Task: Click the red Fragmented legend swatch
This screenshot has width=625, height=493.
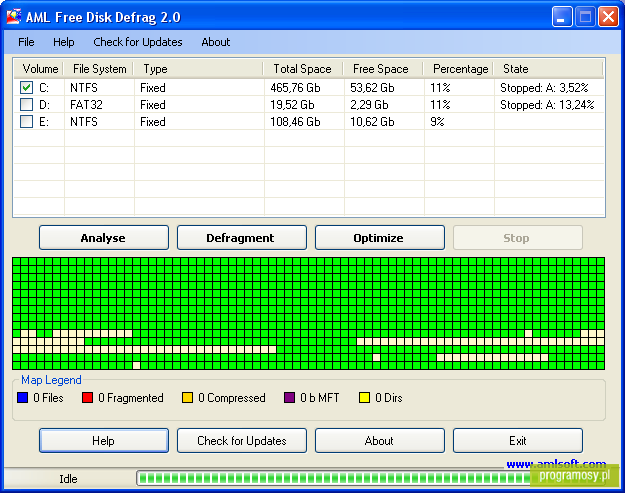Action: (87, 397)
